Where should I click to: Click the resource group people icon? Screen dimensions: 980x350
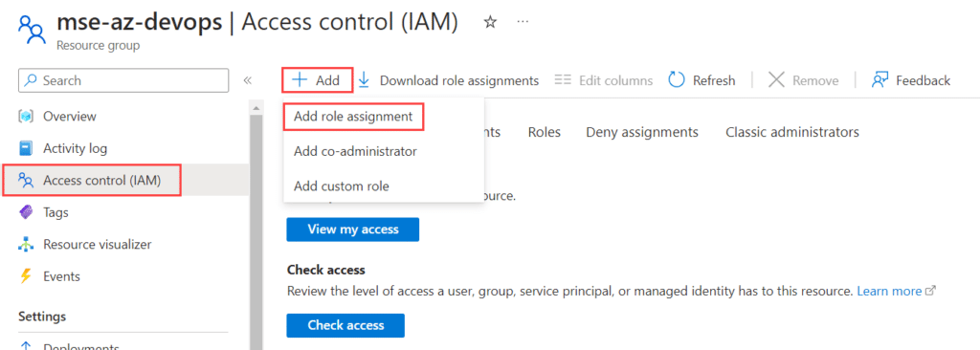pos(32,30)
